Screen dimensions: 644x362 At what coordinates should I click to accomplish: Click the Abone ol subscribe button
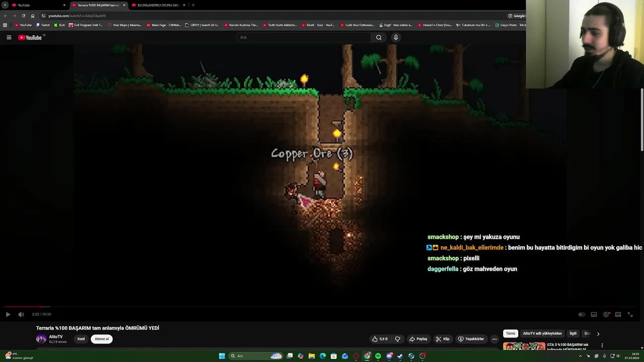click(x=102, y=339)
